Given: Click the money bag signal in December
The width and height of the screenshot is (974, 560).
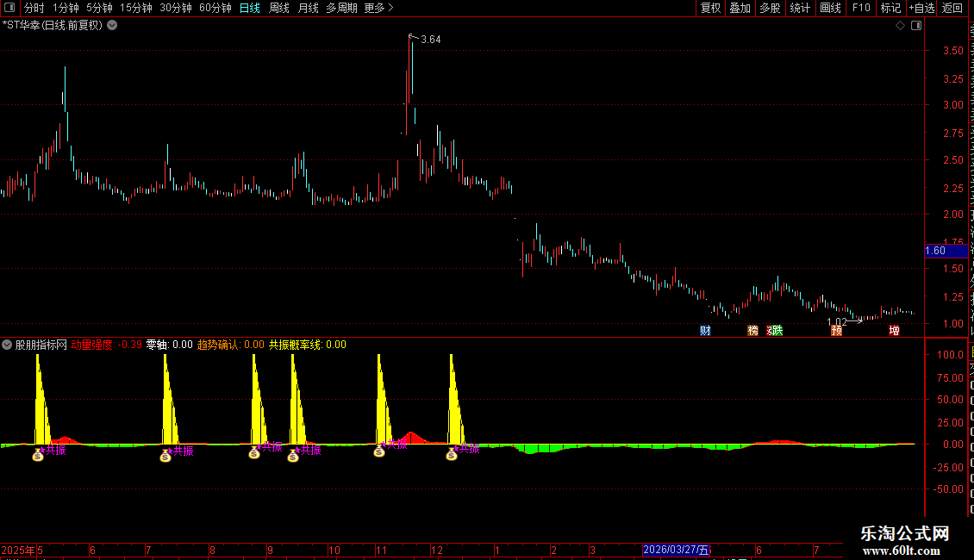Looking at the screenshot, I should click(452, 454).
